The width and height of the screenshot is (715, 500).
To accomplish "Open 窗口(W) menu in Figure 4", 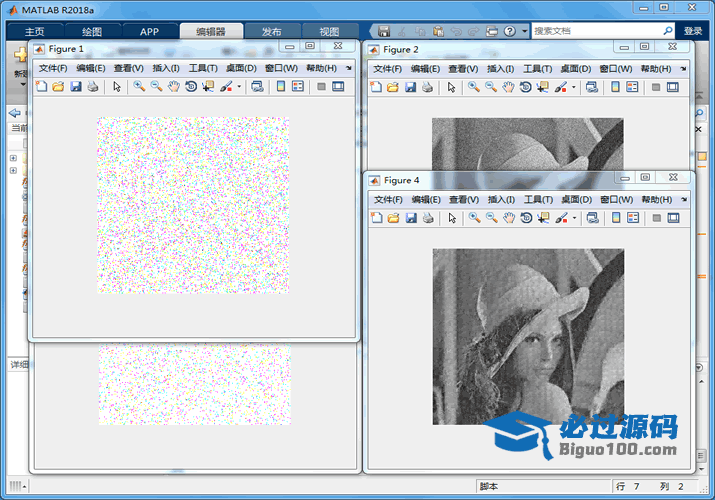I will tap(617, 200).
